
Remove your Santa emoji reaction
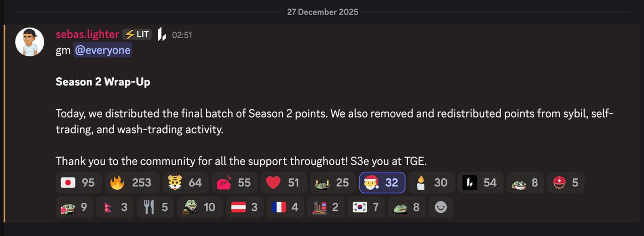(382, 183)
